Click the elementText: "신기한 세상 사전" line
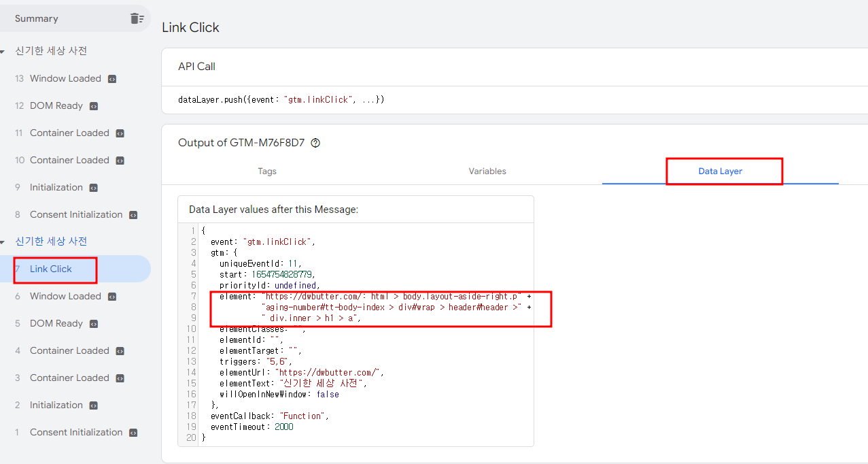 tap(293, 383)
